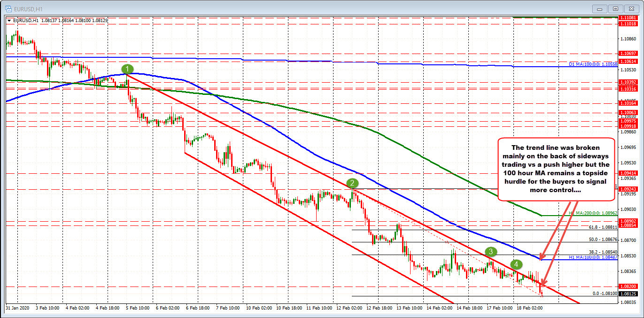Click the 1.10316 price level tag
Viewport: 644px width, 318px height.
628,89
